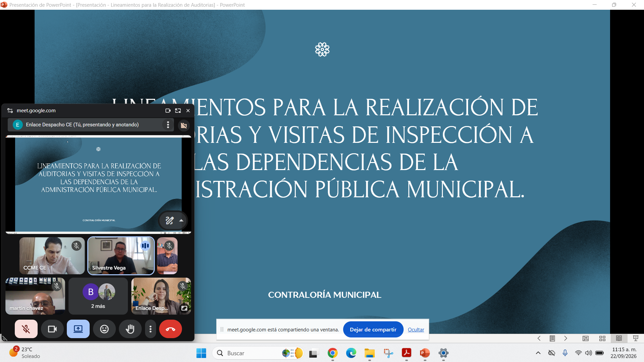Viewport: 644px width, 362px height.
Task: Switch to Normal view in PowerPoint
Action: click(586, 338)
